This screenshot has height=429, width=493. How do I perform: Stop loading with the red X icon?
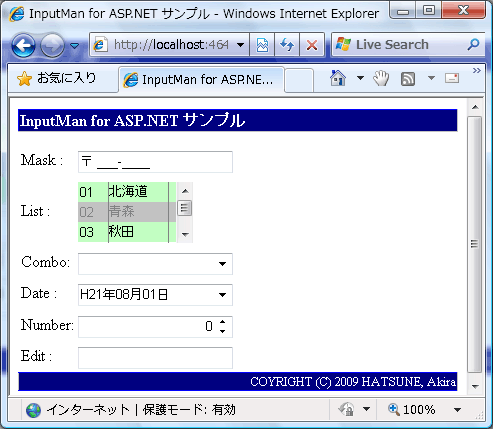tap(312, 45)
